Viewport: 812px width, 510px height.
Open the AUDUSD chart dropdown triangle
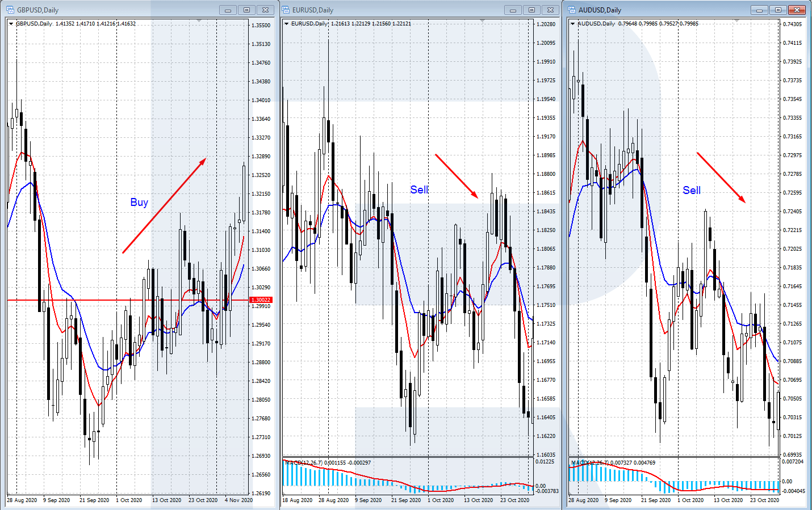pos(572,24)
